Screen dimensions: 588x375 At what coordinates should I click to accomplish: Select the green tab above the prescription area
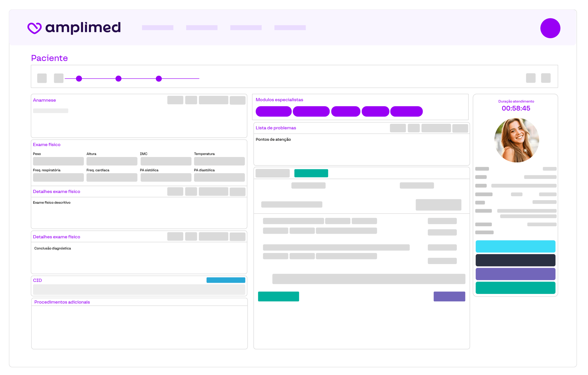click(311, 173)
